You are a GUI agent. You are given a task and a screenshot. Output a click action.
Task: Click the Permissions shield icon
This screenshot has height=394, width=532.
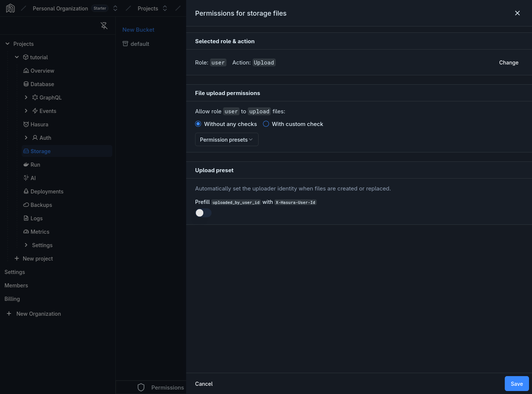[141, 387]
